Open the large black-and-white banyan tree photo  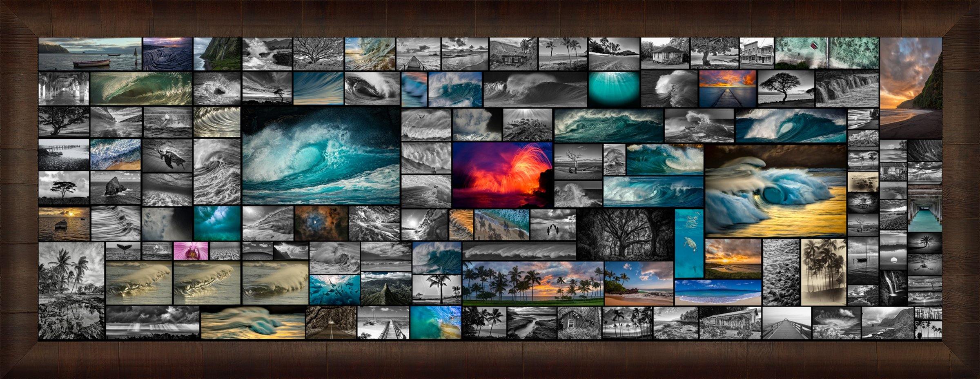625,235
